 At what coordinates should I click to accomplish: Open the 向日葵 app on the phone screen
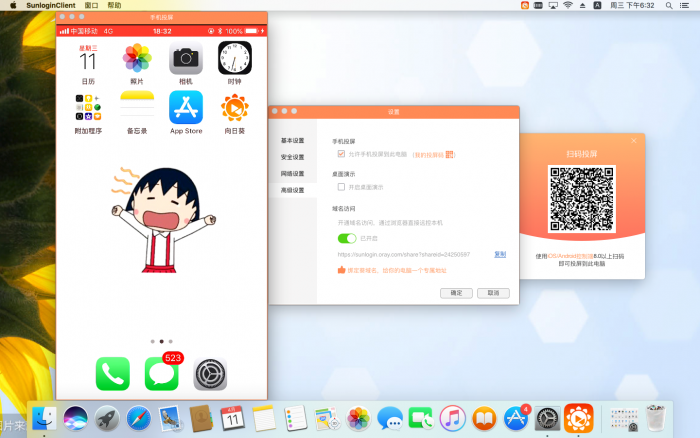pos(235,107)
